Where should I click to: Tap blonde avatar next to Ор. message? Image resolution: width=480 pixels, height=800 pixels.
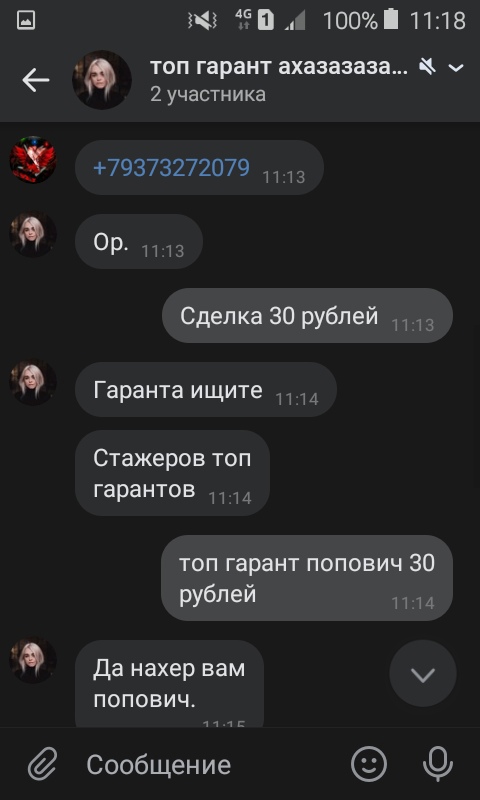[33, 234]
